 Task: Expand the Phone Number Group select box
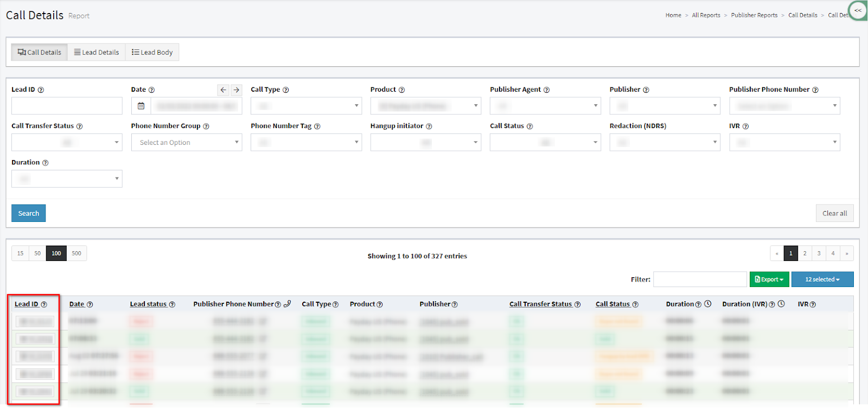[x=187, y=142]
